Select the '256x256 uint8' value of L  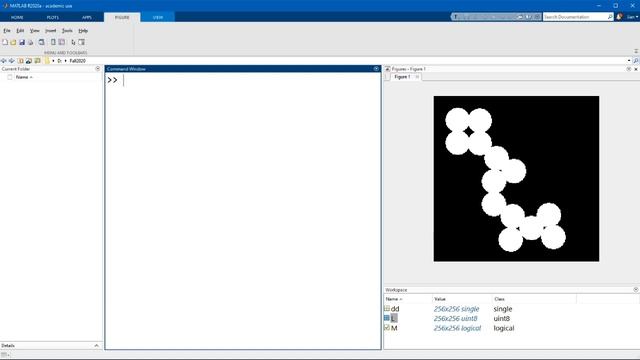click(x=456, y=318)
